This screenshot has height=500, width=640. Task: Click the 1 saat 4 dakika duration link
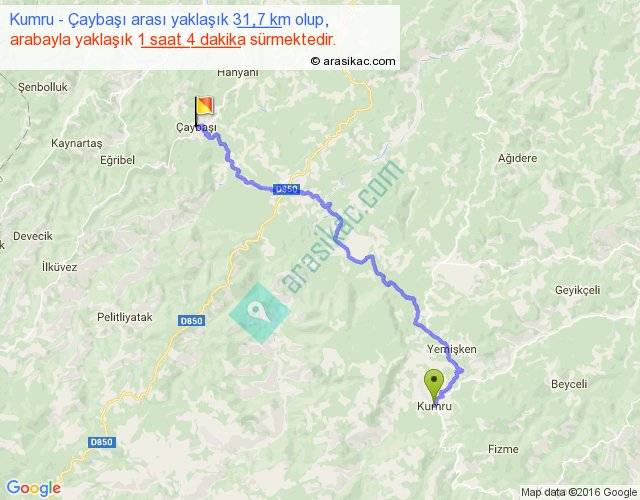tap(192, 40)
